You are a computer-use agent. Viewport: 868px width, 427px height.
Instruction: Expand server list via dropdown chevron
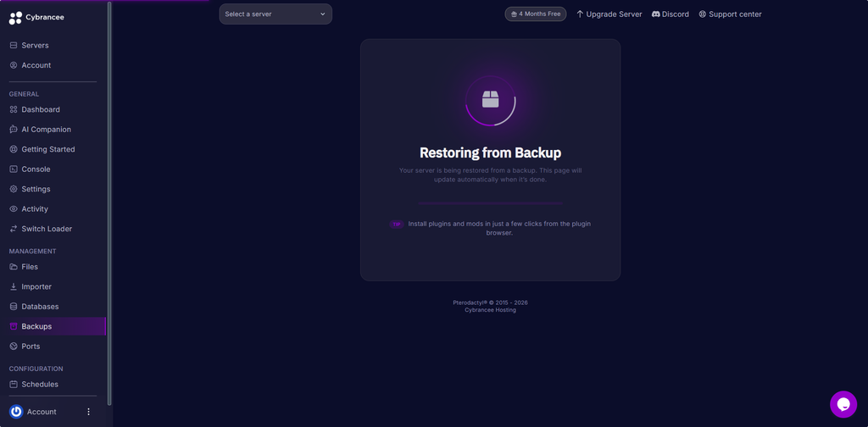coord(323,14)
